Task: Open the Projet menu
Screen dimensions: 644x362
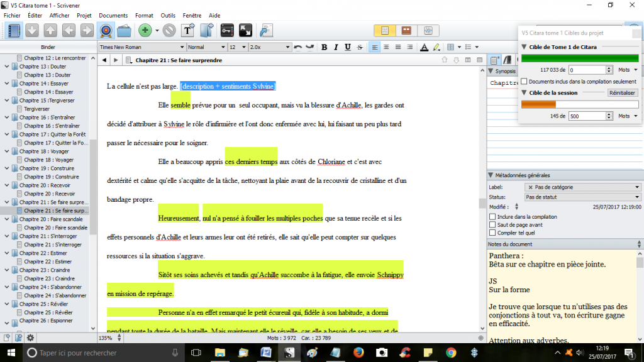Action: coord(84,15)
